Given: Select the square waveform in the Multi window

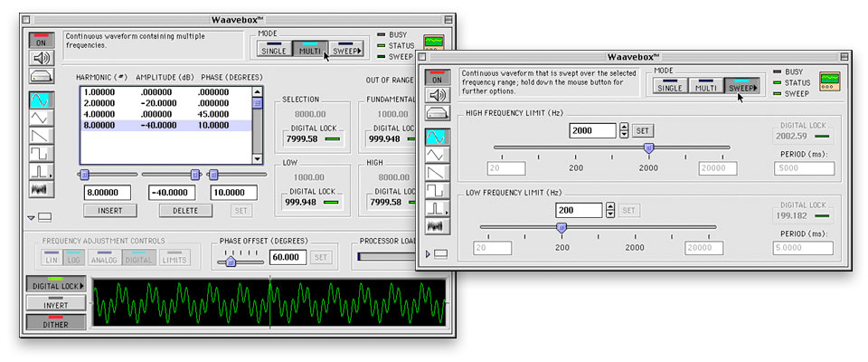Looking at the screenshot, I should click(x=42, y=153).
